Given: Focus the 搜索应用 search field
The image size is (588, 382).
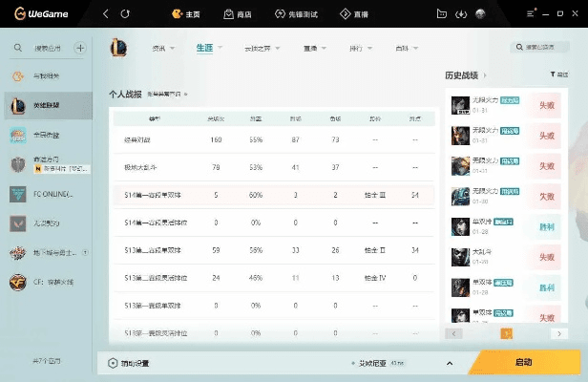Looking at the screenshot, I should [48, 48].
